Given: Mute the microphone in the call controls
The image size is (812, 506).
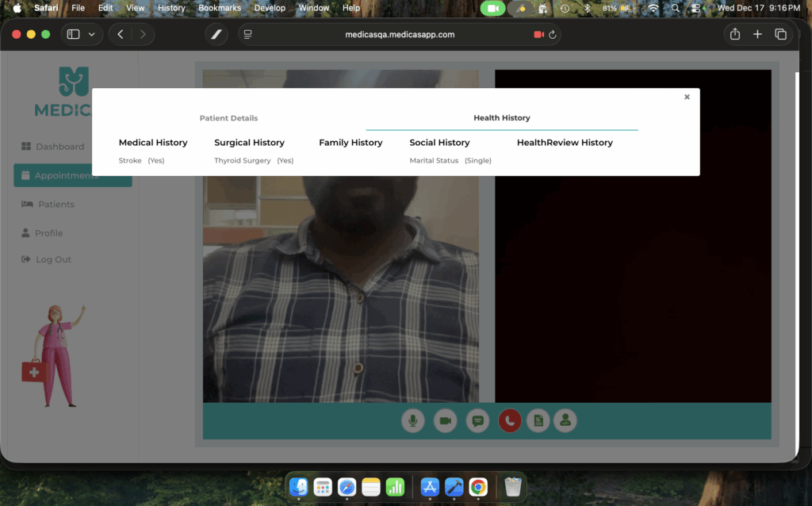Looking at the screenshot, I should [x=412, y=420].
